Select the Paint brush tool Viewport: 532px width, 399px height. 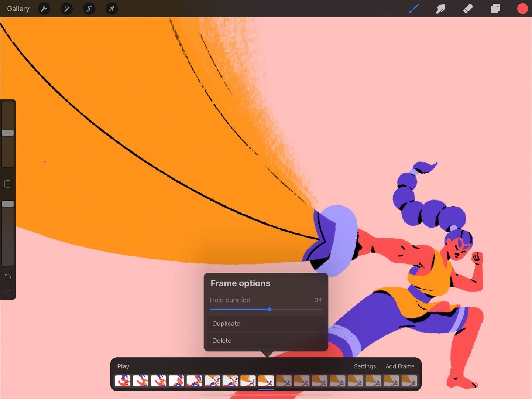tap(413, 8)
